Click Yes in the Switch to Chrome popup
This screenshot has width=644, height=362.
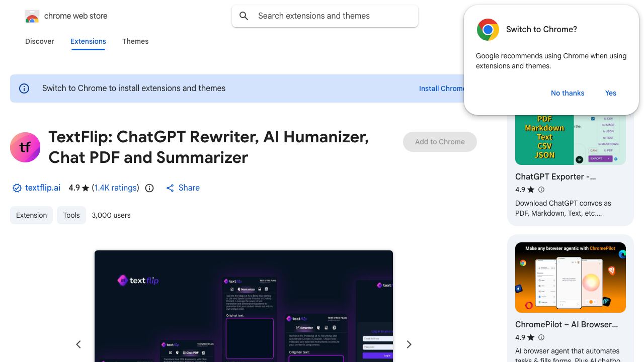611,93
